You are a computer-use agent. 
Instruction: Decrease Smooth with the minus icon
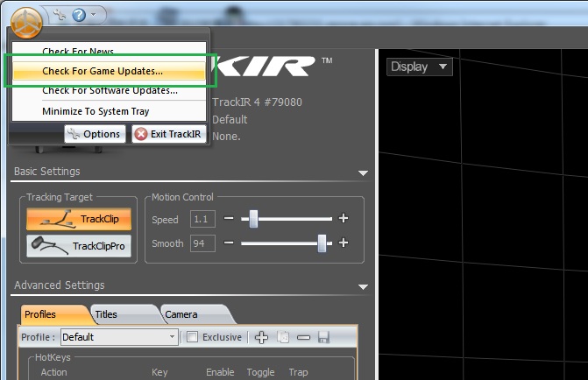[x=229, y=243]
